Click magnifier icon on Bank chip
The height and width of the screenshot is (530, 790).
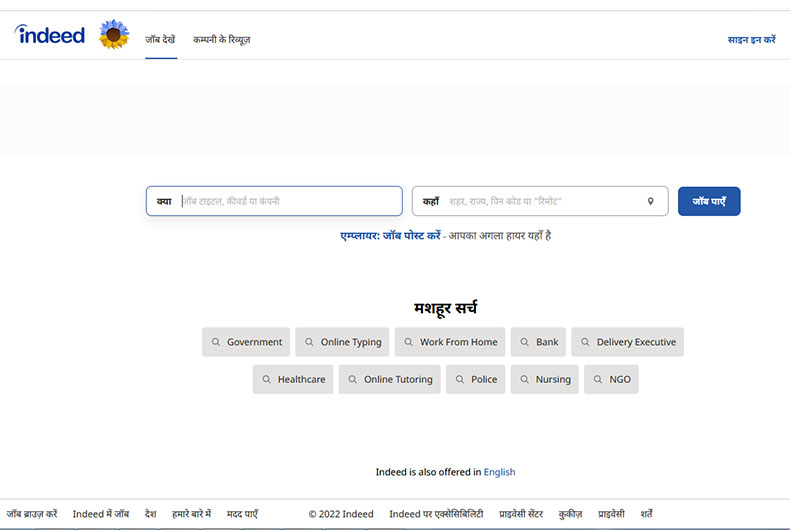coord(524,342)
